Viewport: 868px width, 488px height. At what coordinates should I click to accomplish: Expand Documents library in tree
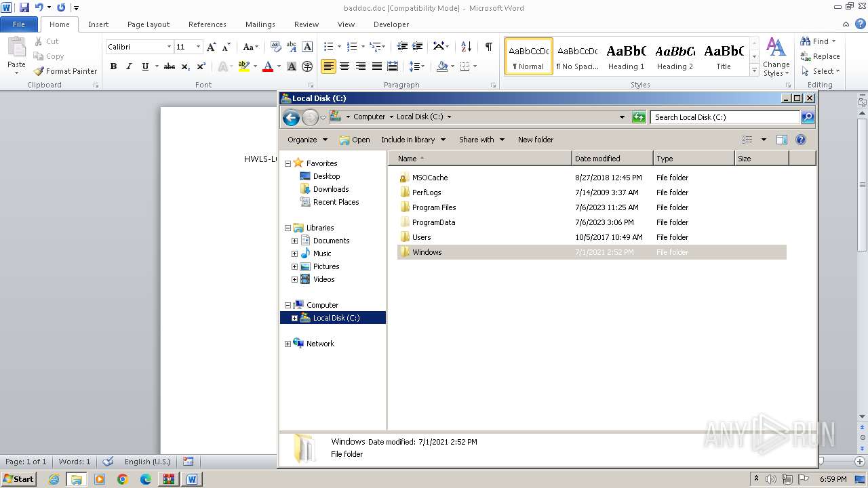point(294,241)
